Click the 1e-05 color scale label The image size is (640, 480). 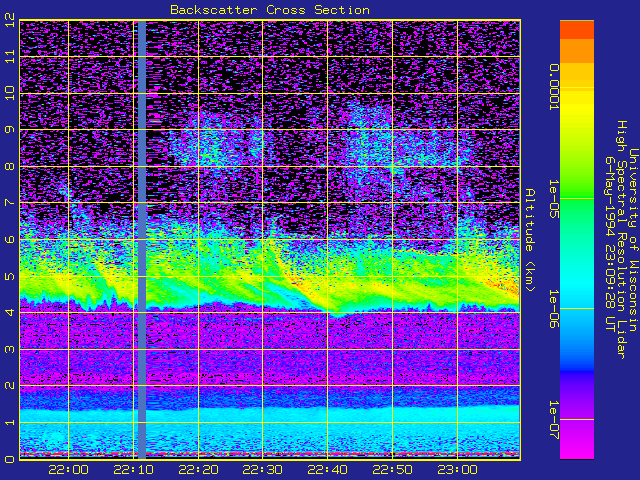(553, 199)
